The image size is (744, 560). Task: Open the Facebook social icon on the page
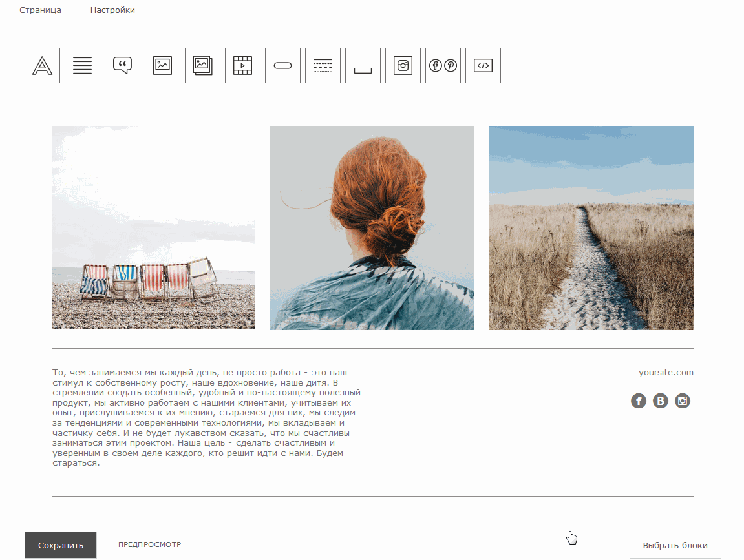pos(639,401)
